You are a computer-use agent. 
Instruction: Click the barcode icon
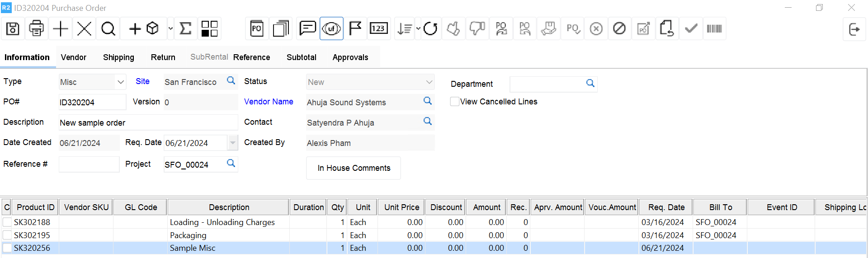[714, 29]
